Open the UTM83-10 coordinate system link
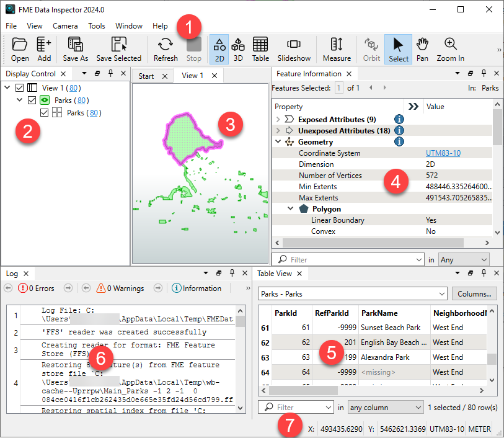This screenshot has height=438, width=504. (x=443, y=153)
